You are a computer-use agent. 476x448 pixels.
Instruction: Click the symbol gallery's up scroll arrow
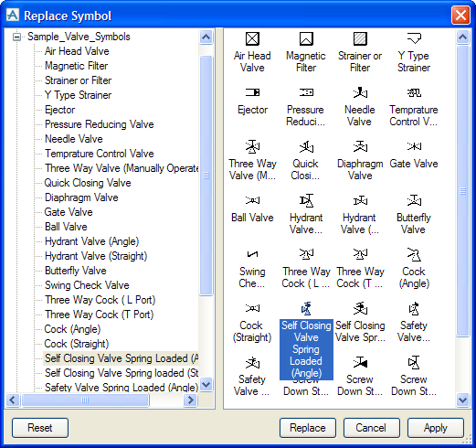pos(462,37)
